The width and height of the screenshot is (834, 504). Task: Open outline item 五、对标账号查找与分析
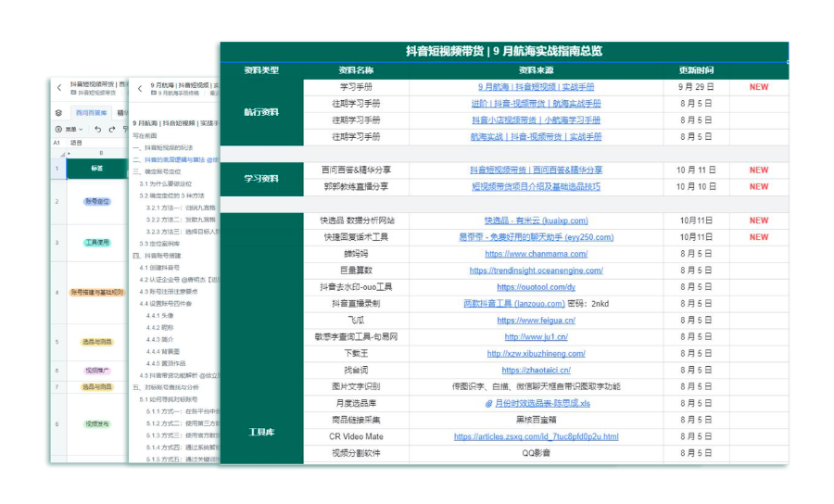(x=166, y=387)
